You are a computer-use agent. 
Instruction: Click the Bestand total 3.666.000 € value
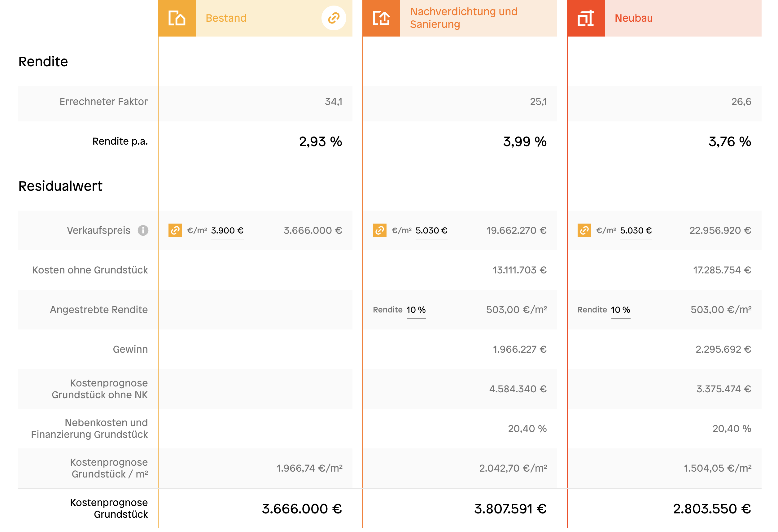tap(302, 508)
